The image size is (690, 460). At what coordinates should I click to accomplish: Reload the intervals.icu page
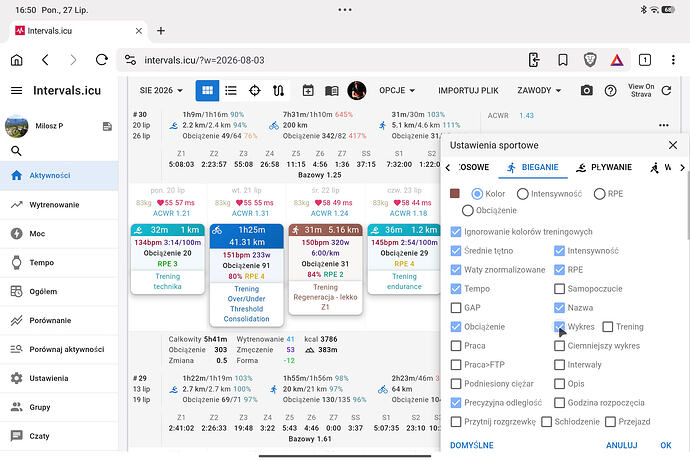pyautogui.click(x=102, y=60)
